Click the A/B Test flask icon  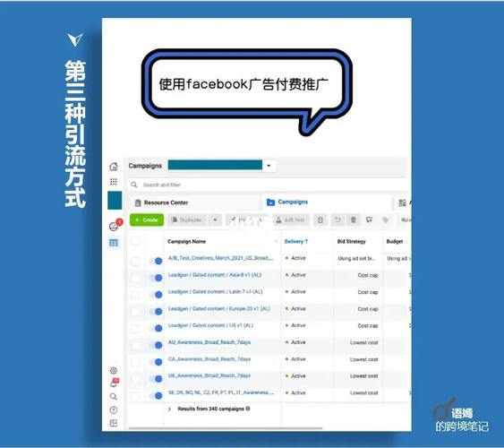pyautogui.click(x=278, y=220)
